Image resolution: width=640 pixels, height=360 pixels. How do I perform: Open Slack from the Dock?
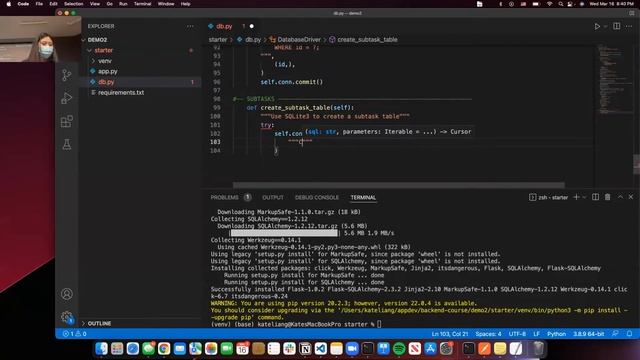[x=289, y=349]
